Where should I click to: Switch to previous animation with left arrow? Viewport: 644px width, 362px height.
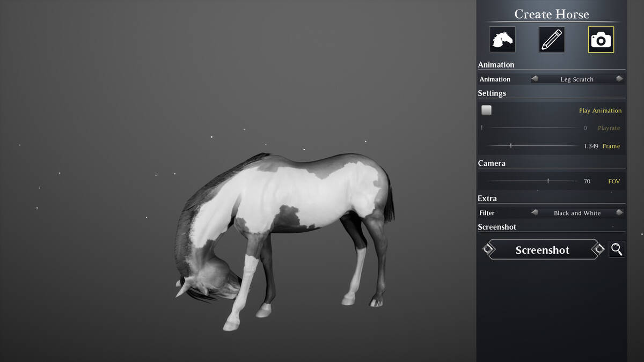[535, 79]
